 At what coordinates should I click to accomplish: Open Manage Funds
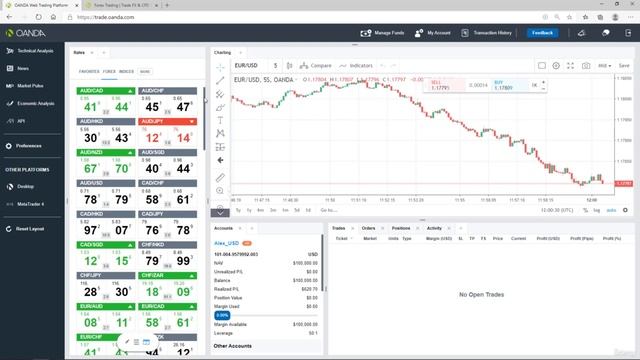[382, 33]
